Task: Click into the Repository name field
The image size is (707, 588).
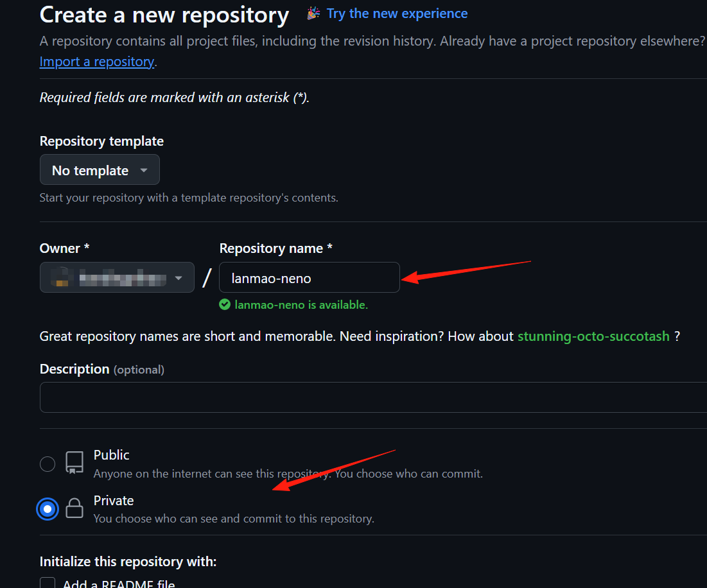Action: coord(310,277)
